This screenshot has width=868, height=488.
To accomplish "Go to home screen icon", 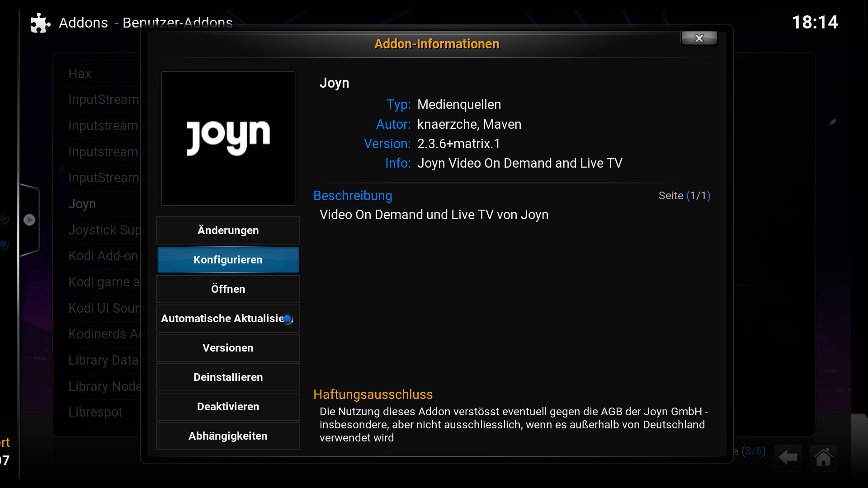I will pyautogui.click(x=823, y=457).
